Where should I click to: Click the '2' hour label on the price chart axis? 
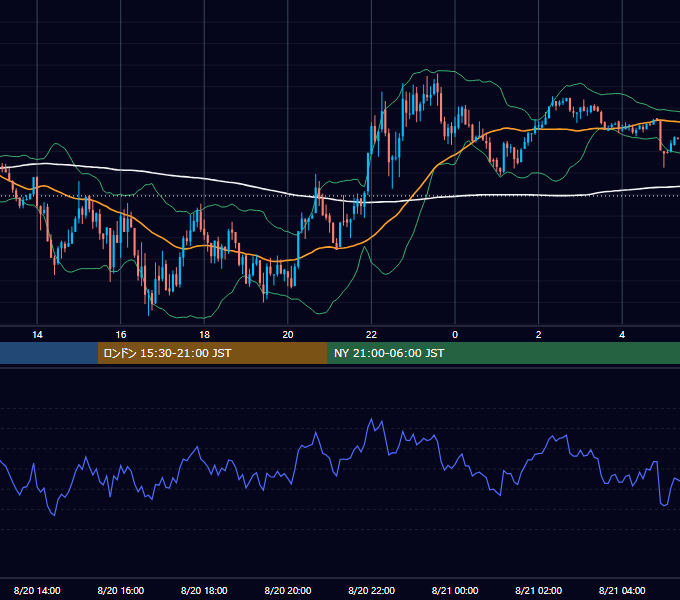[539, 335]
